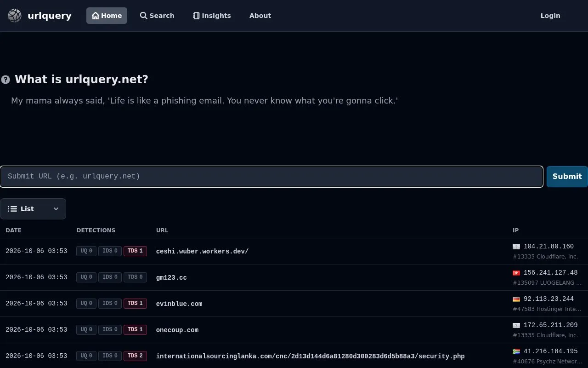Viewport: 588px width, 368px height.
Task: Click date 2026-10-06 03:53 in gm123.cc row
Action: click(36, 277)
